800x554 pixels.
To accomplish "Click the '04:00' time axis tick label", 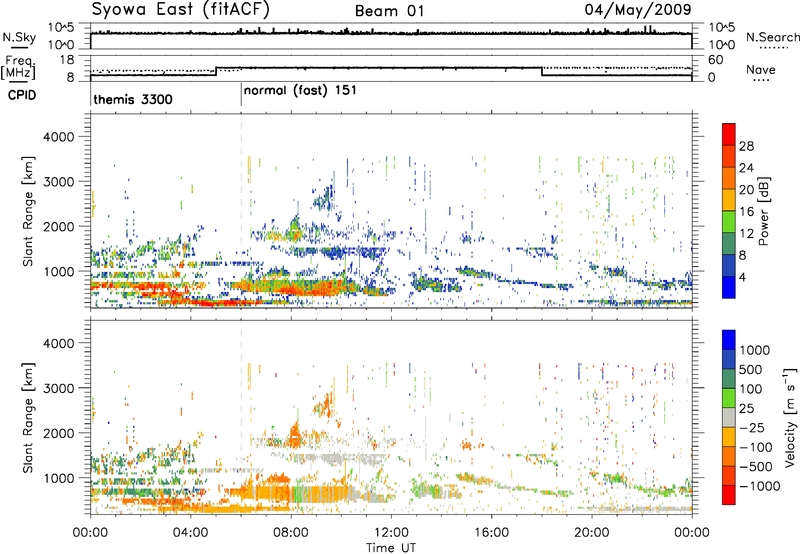I will tap(190, 532).
